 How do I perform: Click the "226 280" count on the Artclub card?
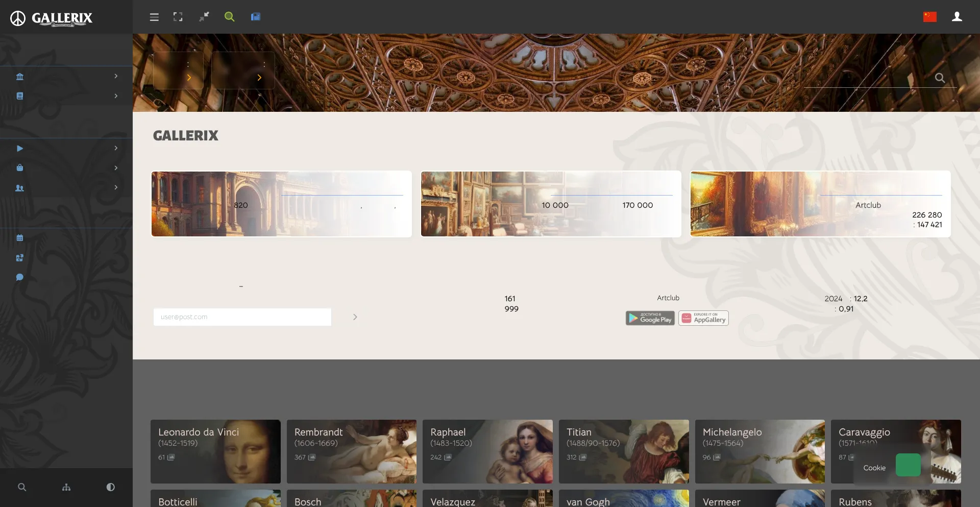927,215
